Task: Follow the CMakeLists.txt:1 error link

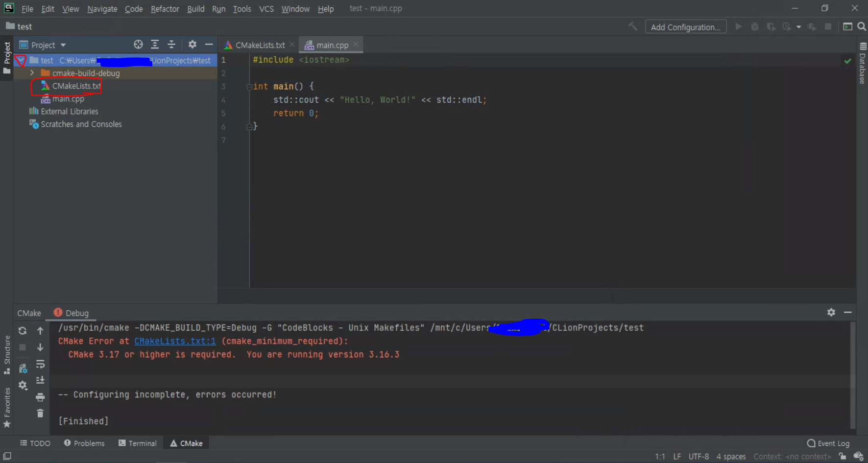Action: click(x=174, y=341)
